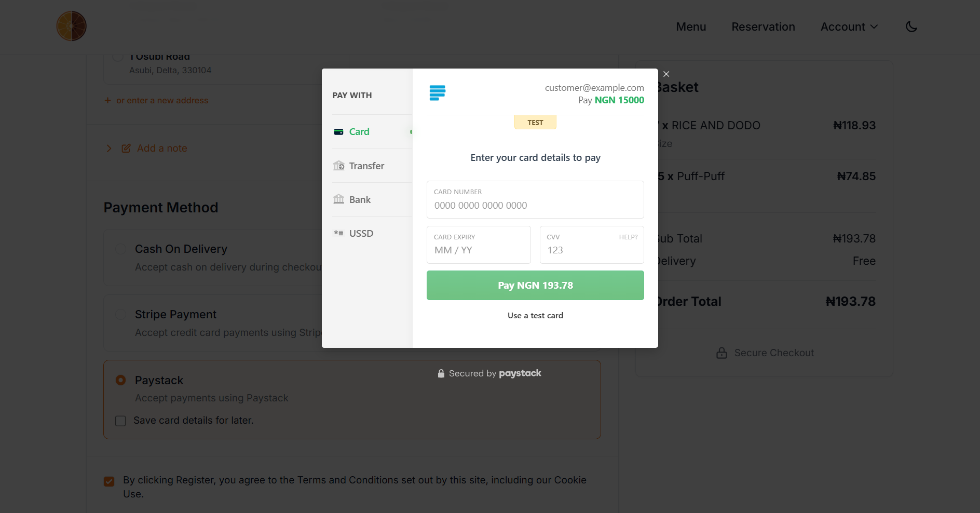
Task: Uncheck the Terms and Conditions agreement
Action: pos(108,481)
